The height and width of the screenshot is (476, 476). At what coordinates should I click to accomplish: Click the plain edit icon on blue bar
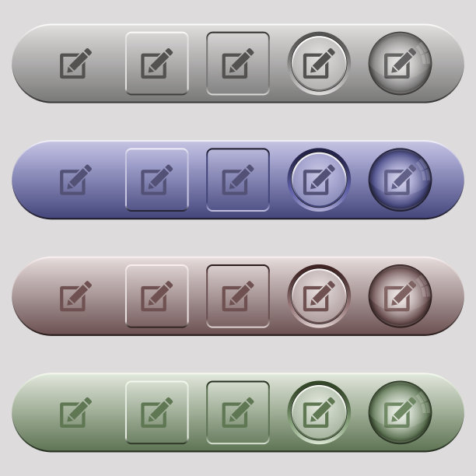pos(75,180)
